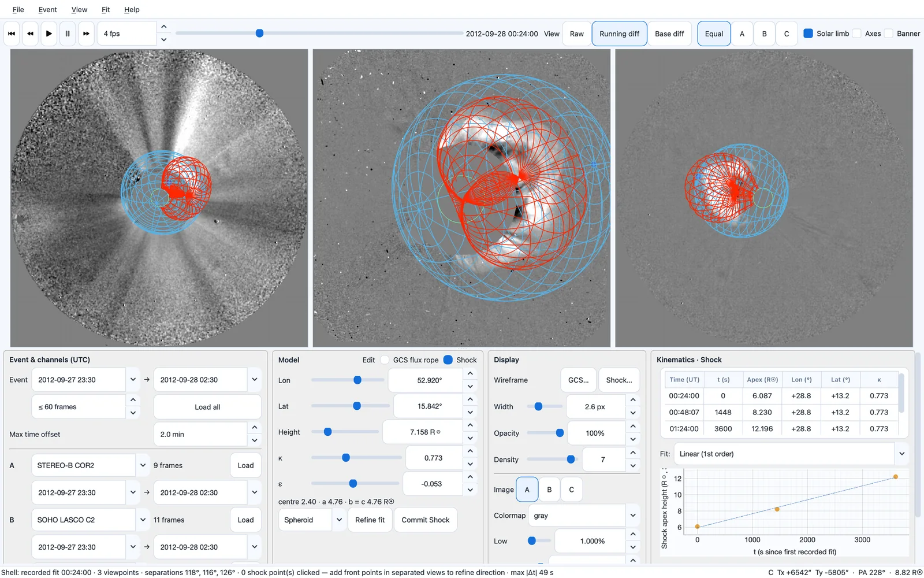This screenshot has height=578, width=924.
Task: Open the STEREO-B COR2 instrument dropdown
Action: [143, 465]
